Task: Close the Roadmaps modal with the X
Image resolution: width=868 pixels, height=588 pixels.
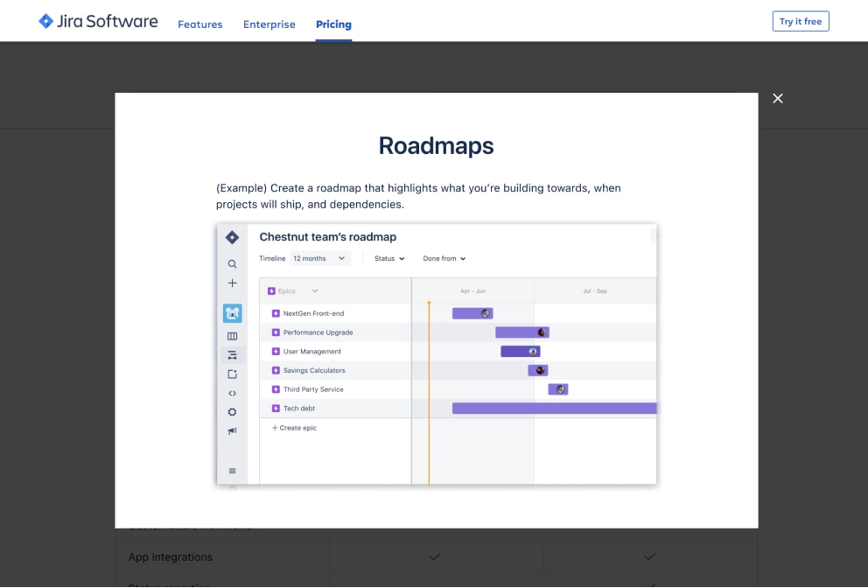Action: point(777,98)
